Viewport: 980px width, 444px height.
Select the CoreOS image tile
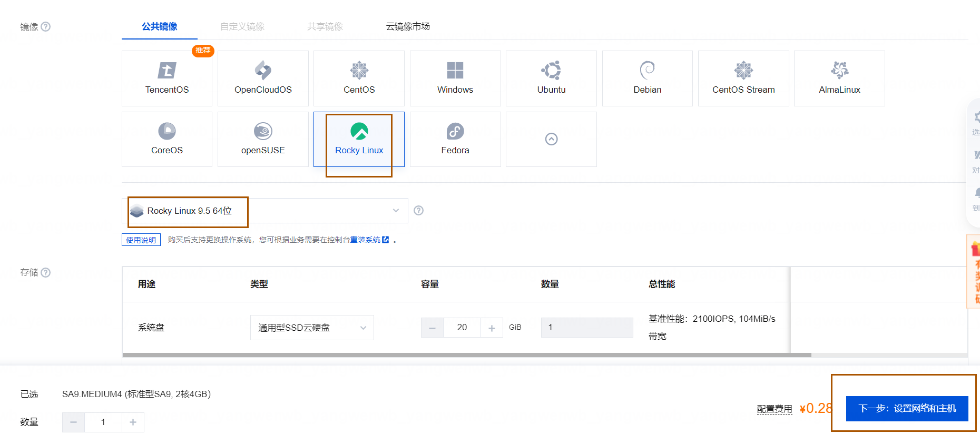coord(167,139)
